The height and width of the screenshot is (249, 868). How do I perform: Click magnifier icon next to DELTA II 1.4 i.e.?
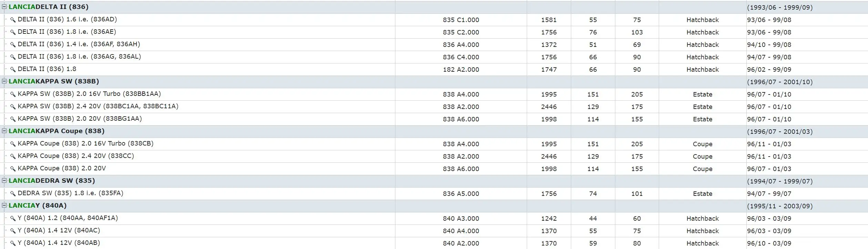[13, 44]
